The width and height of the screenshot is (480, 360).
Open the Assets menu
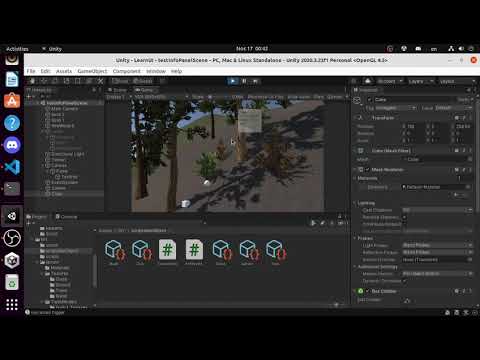click(64, 71)
